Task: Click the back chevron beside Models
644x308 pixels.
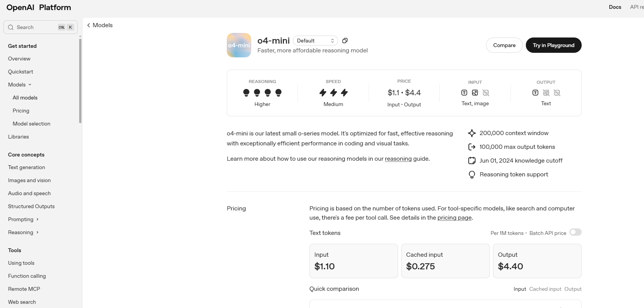Action: pyautogui.click(x=89, y=25)
